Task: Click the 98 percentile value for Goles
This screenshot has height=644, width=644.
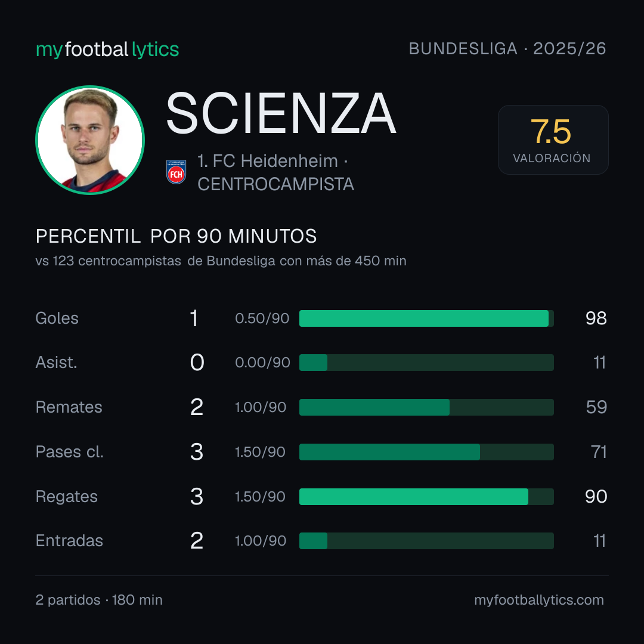Action: point(596,318)
